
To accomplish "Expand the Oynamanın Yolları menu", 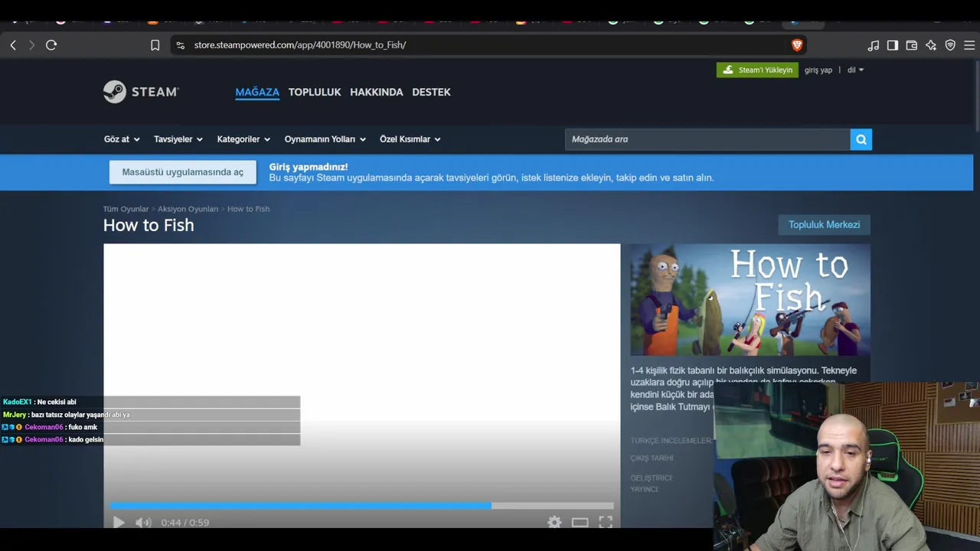I will (325, 139).
